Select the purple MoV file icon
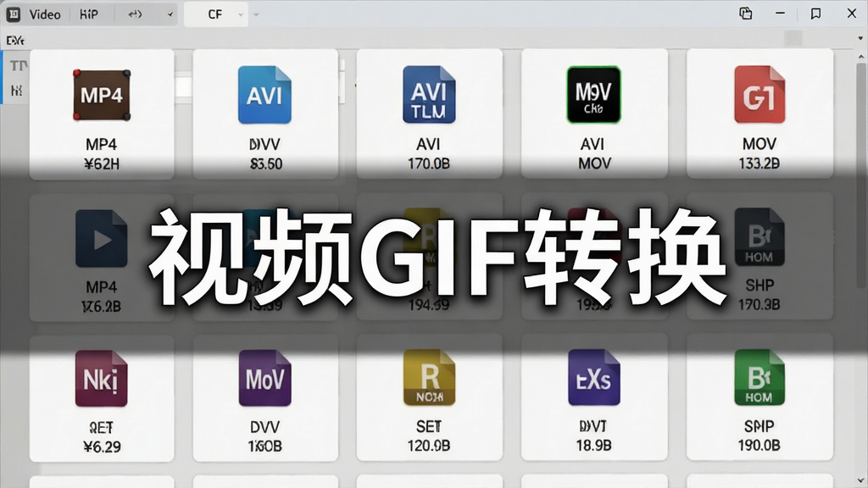 click(x=264, y=379)
